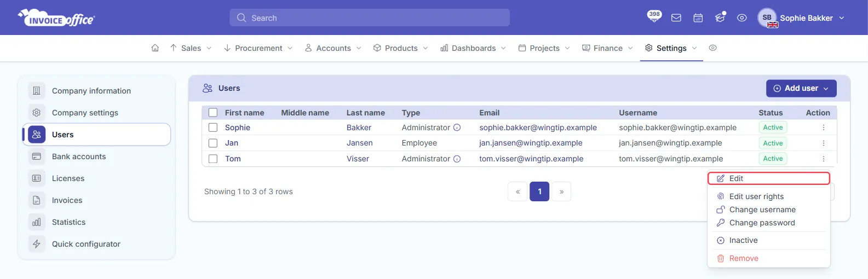868x279 pixels.
Task: Click page 1 pagination button
Action: 539,191
